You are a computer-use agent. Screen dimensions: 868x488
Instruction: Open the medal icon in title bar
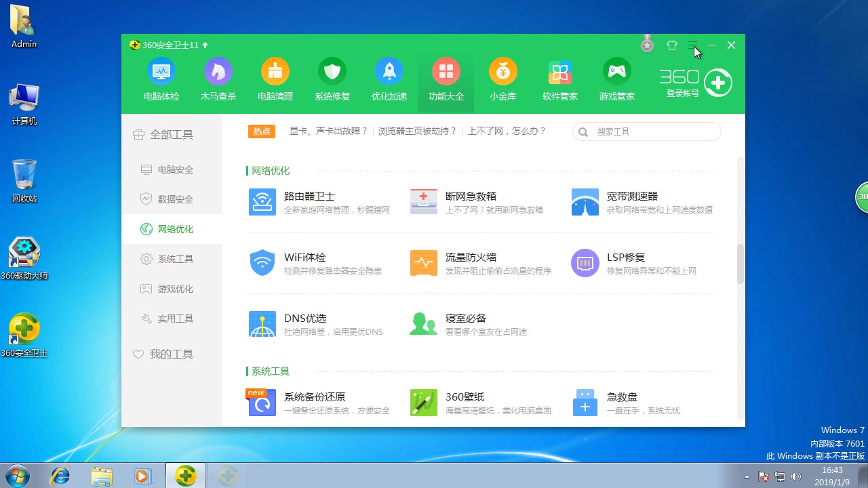click(647, 44)
